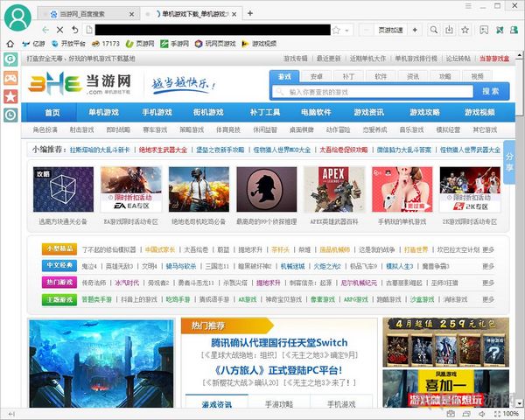Click the 3HE 当游网 logo

click(x=80, y=83)
